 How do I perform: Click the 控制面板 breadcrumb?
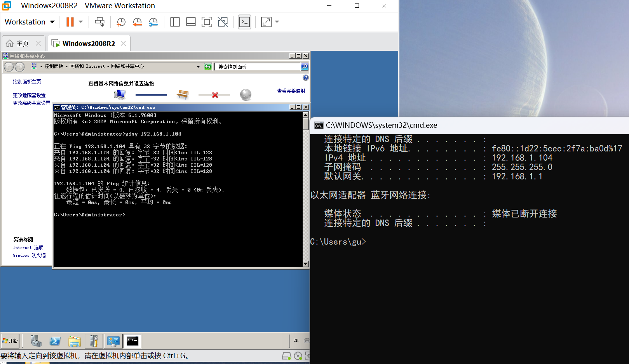(54, 66)
